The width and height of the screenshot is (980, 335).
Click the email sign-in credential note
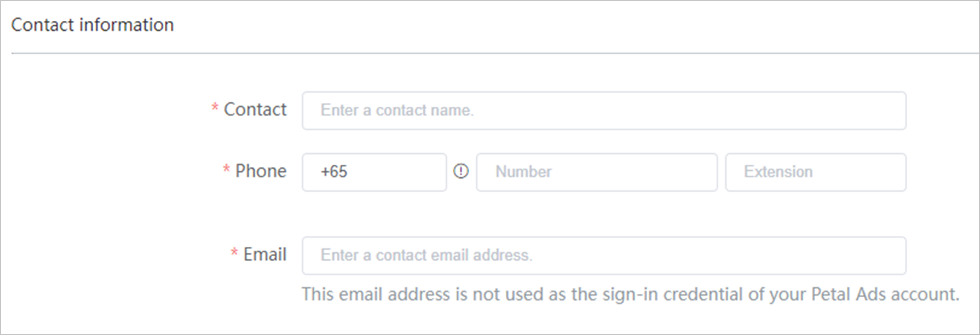[x=630, y=294]
